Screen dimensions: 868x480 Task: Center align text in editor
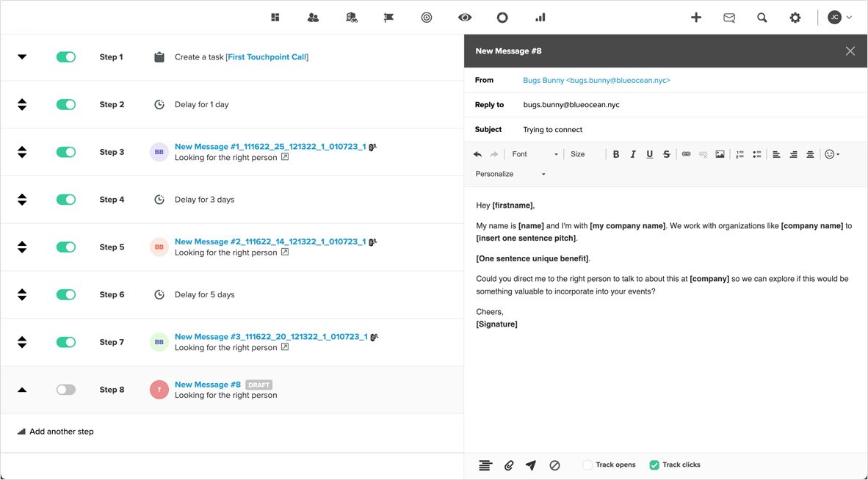(810, 154)
